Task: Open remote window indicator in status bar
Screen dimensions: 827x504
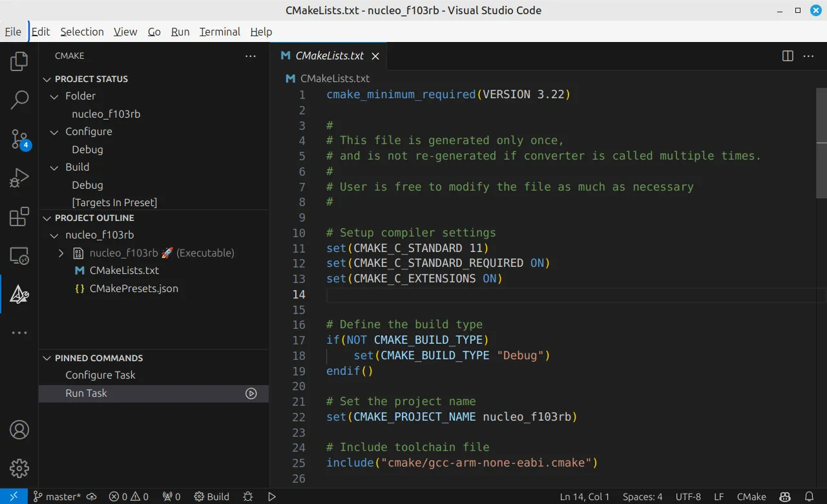Action: click(x=14, y=496)
